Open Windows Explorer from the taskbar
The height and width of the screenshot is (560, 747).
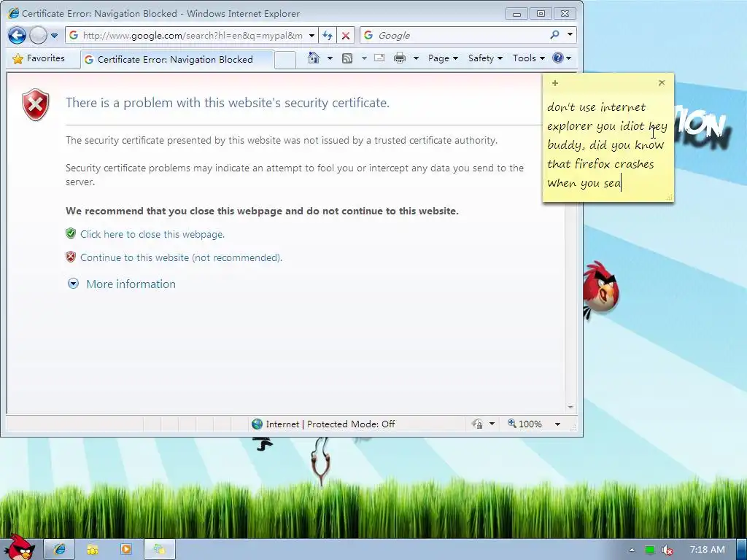point(93,549)
